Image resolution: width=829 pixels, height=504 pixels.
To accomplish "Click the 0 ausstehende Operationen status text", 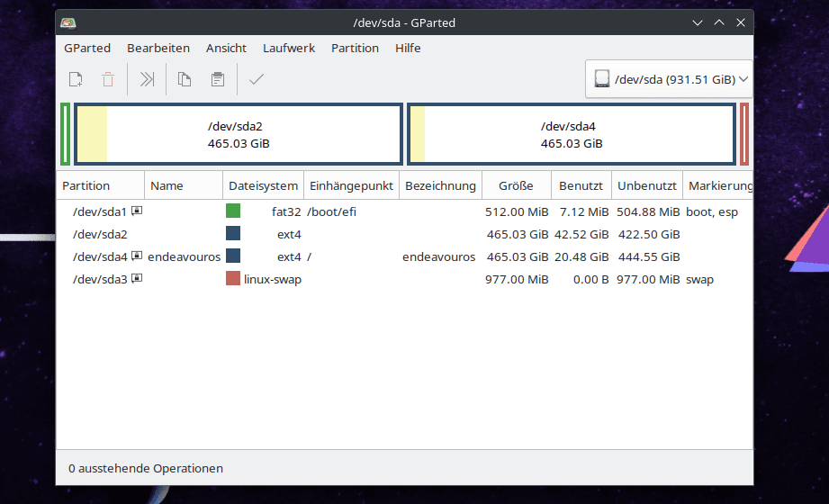I will pyautogui.click(x=146, y=468).
